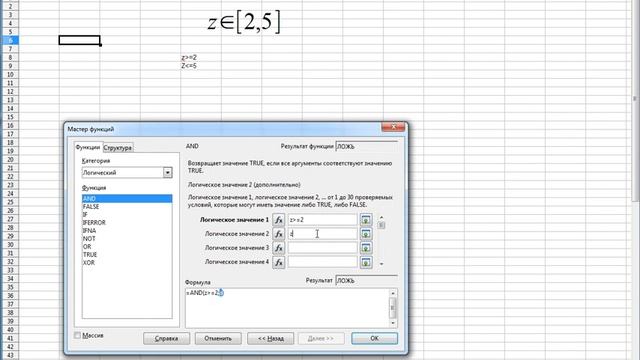Select IFERROR in the function list

click(x=127, y=222)
